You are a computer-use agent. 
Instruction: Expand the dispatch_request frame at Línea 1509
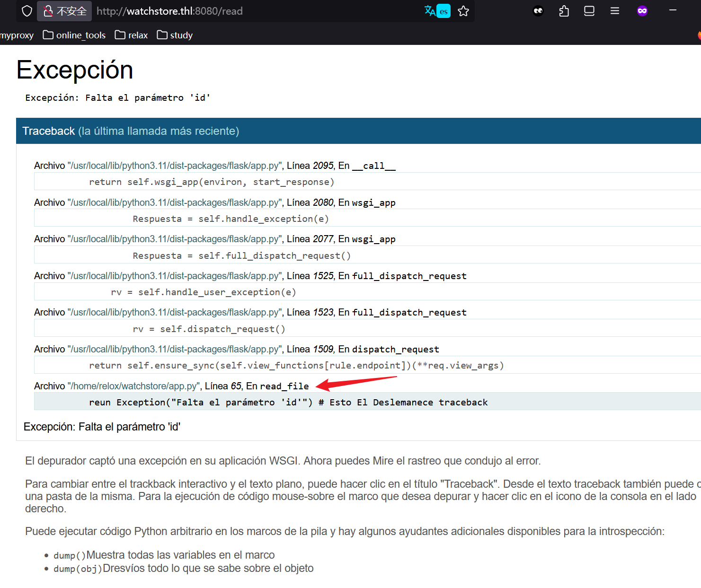tap(237, 349)
